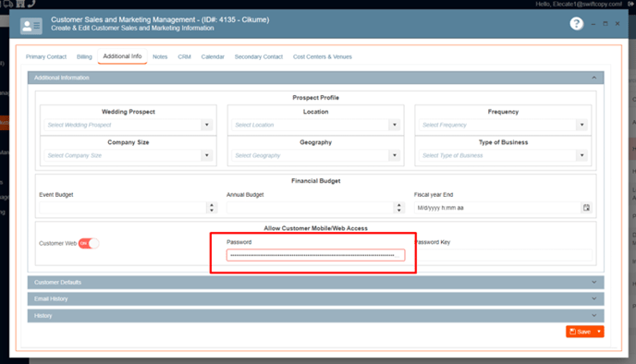
Task: Close the Customer Sales dialog
Action: 618,24
